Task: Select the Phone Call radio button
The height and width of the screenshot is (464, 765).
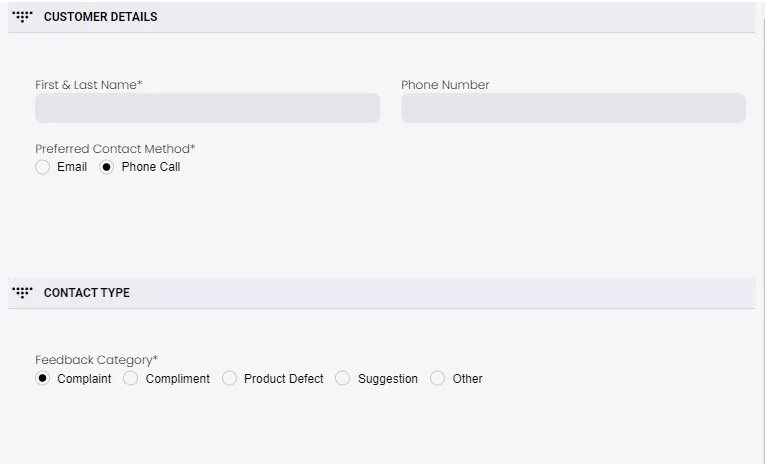Action: click(107, 167)
